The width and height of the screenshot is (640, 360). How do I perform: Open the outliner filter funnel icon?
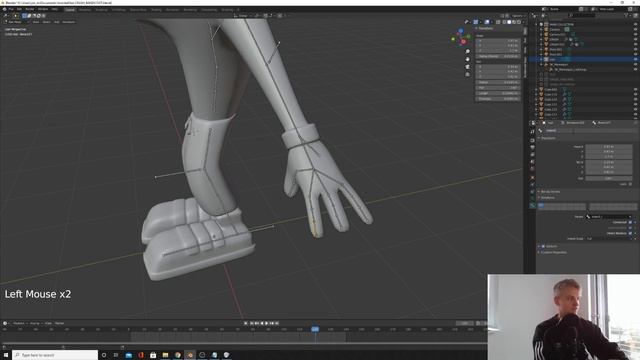[627, 16]
